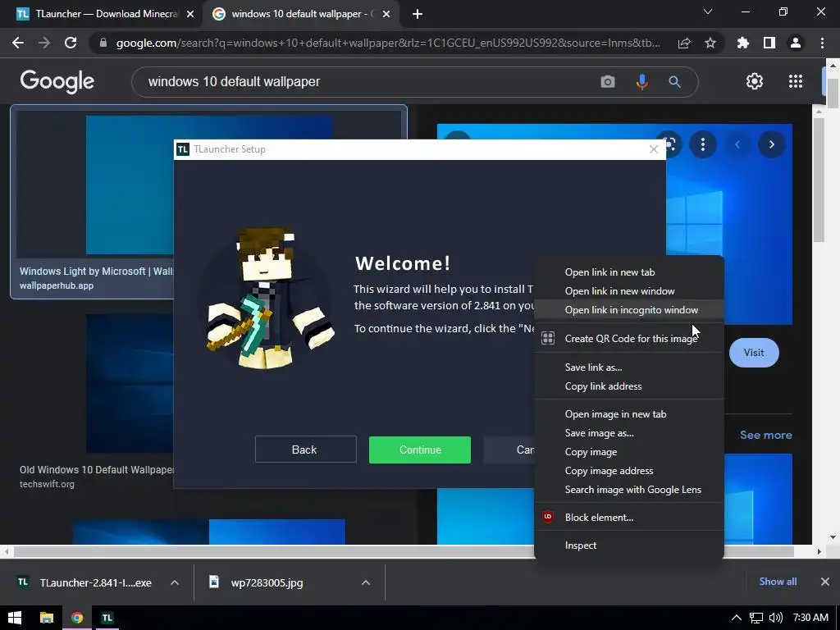This screenshot has width=840, height=630.
Task: Choose Copy image address
Action: pos(629,470)
